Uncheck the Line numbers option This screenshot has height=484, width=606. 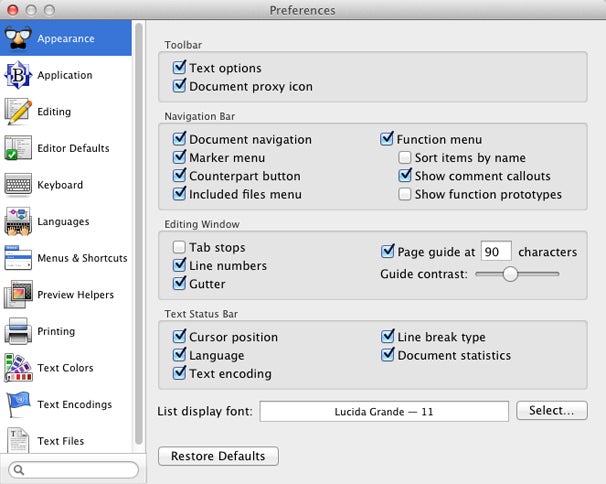click(x=179, y=265)
